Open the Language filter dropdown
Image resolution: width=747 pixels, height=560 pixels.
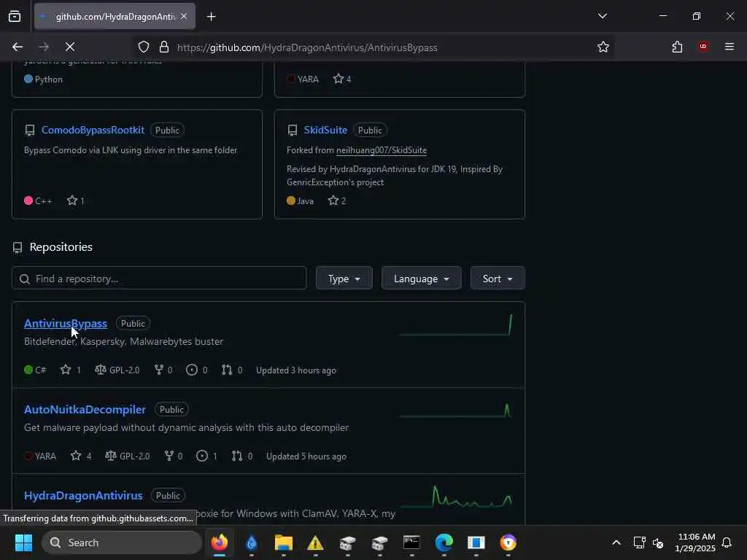[x=421, y=279]
